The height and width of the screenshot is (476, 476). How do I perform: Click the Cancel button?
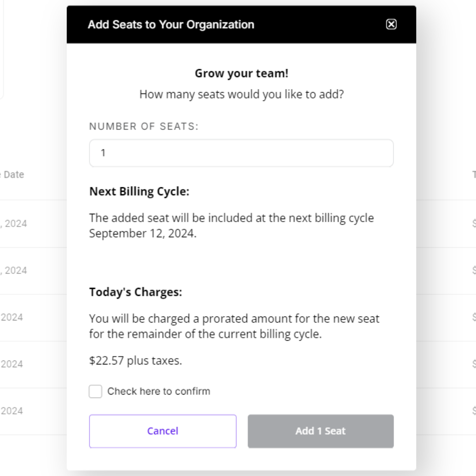click(x=163, y=431)
